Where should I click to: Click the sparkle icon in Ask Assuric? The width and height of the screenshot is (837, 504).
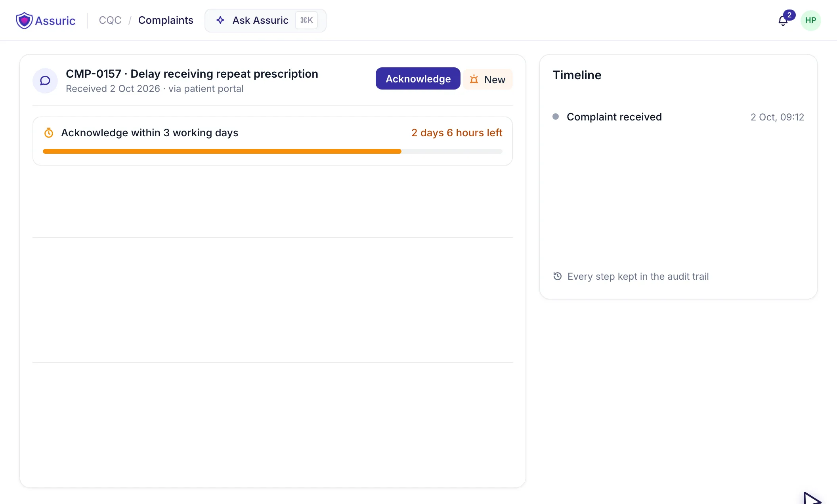click(x=220, y=20)
